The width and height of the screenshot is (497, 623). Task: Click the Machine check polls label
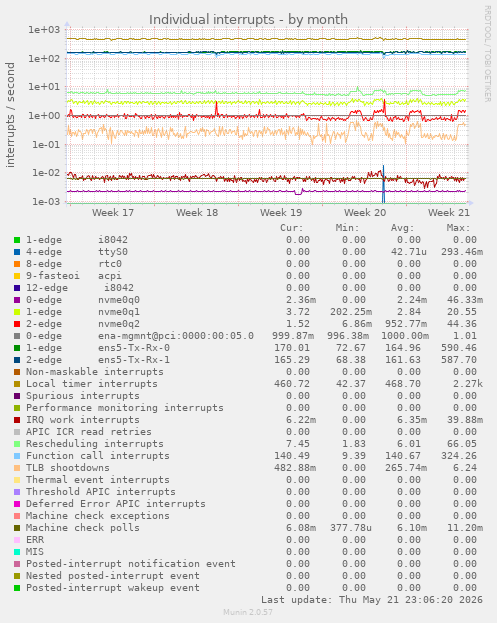coord(83,528)
